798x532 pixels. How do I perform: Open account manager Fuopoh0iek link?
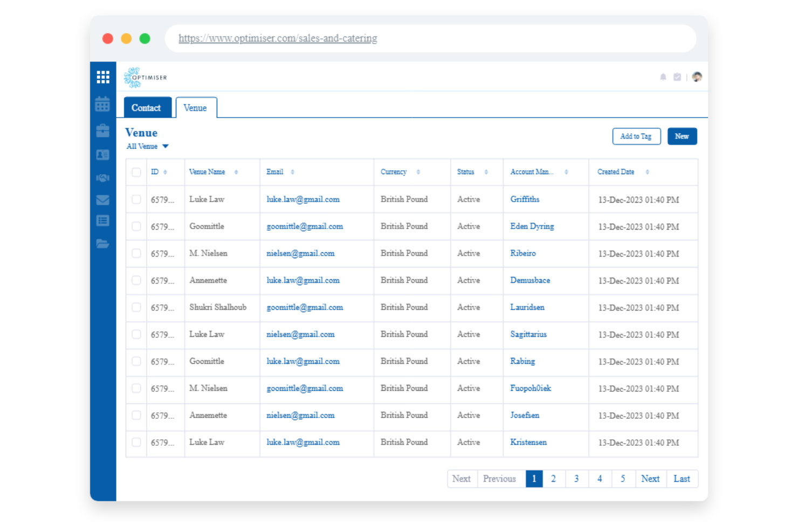pyautogui.click(x=531, y=388)
